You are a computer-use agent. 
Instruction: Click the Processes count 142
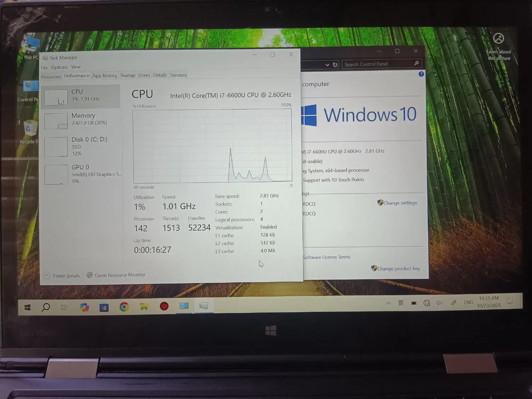point(141,229)
